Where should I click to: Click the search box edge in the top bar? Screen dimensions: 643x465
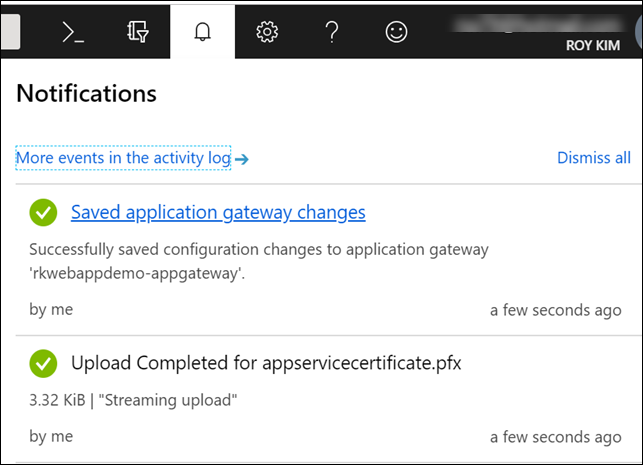click(x=10, y=32)
